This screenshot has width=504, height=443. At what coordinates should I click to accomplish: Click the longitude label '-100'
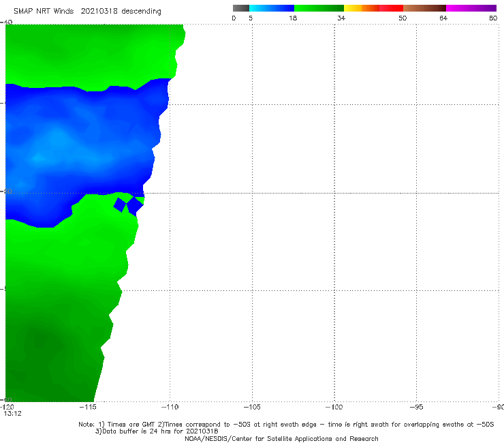(334, 407)
